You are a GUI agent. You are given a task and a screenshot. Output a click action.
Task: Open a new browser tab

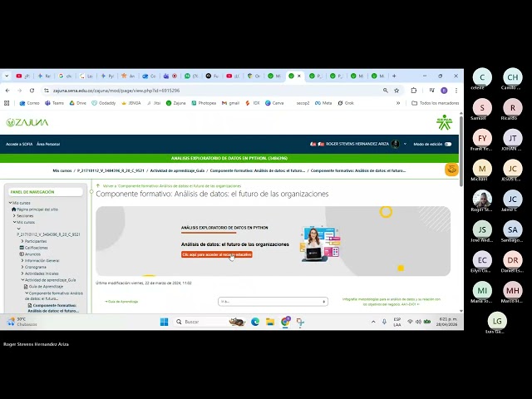point(394,76)
